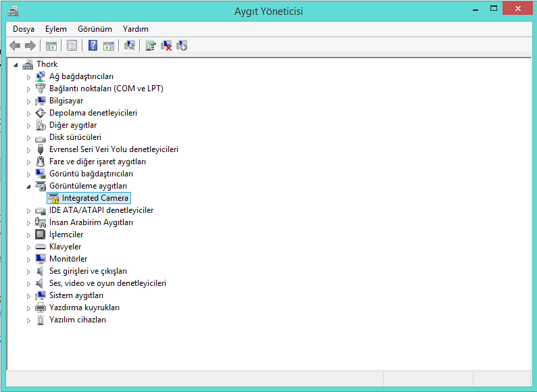Select the İşlemciler label
This screenshot has height=392, width=537.
pyautogui.click(x=66, y=235)
